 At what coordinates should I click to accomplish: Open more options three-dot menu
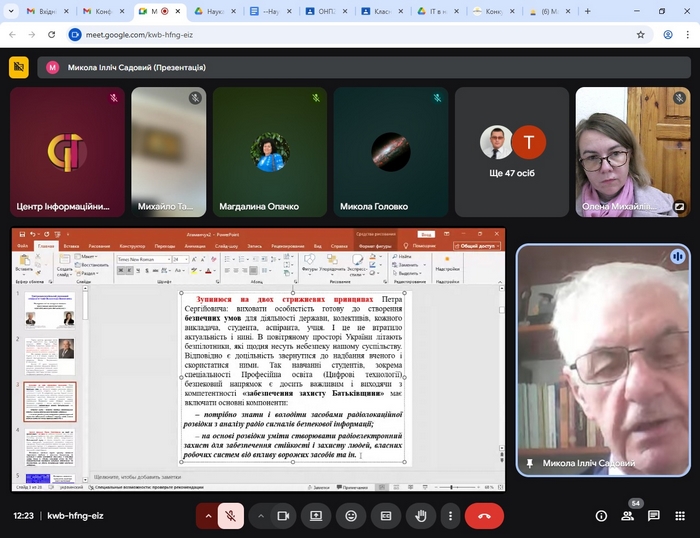point(449,516)
